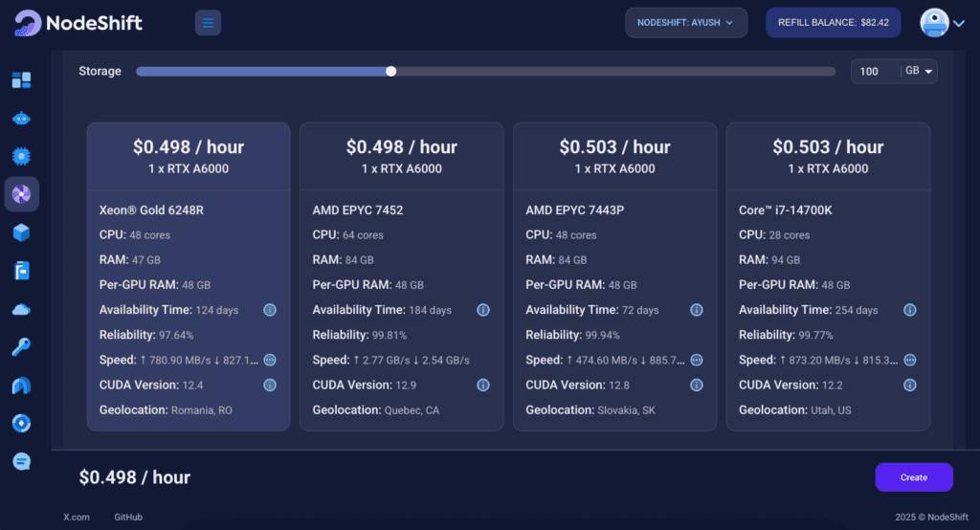Open the cube icon in sidebar
This screenshot has width=980, height=530.
[x=21, y=232]
